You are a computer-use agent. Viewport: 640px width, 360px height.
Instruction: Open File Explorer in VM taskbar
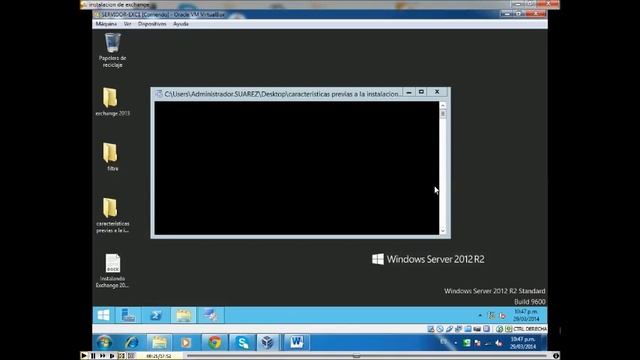pyautogui.click(x=183, y=315)
